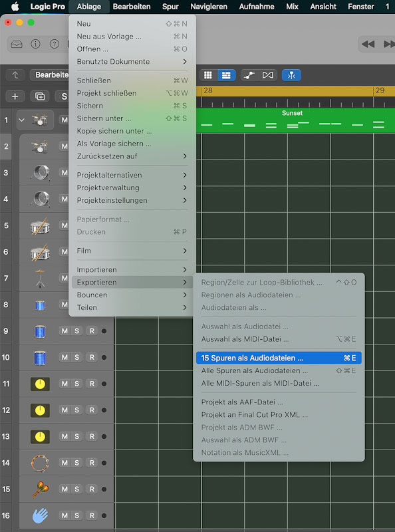Expand Projektalternativen submenu
395x532 pixels.
(x=132, y=175)
